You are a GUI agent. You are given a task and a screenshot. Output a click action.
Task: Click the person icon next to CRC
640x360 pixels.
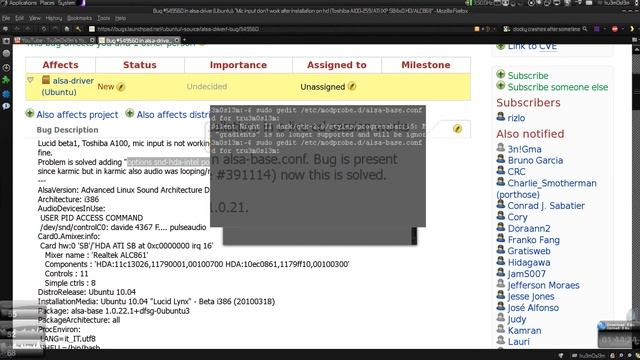tap(501, 170)
